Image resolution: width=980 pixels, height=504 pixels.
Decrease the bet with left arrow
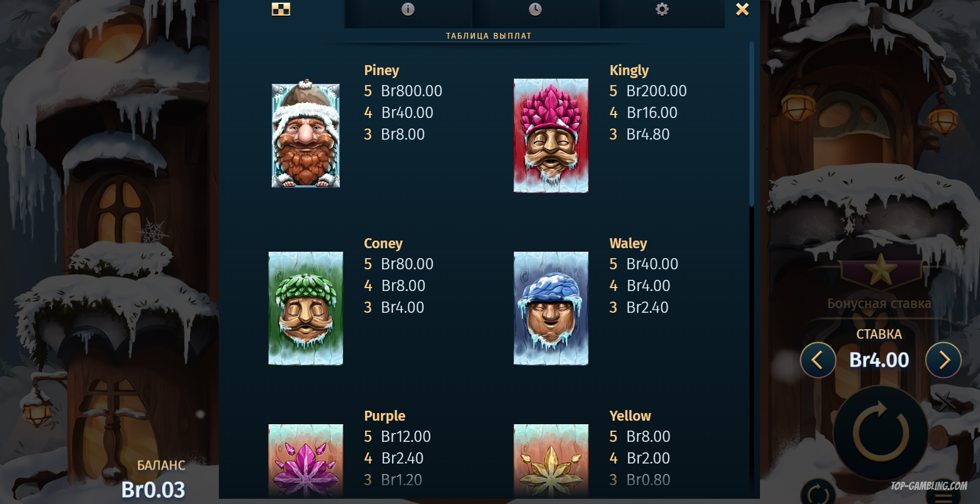818,360
